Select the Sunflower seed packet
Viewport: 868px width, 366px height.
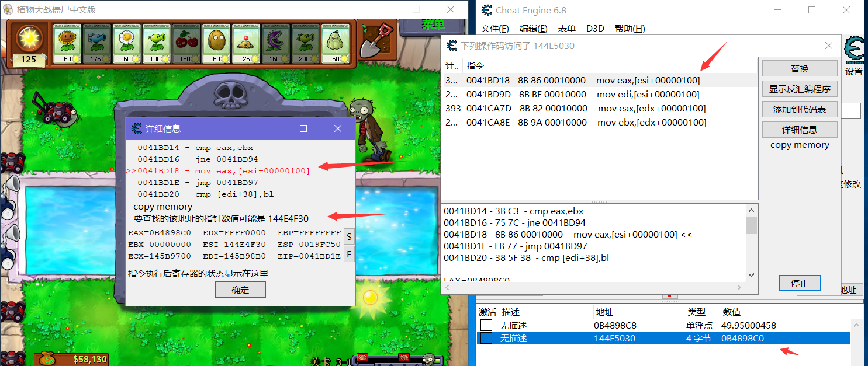tap(67, 44)
